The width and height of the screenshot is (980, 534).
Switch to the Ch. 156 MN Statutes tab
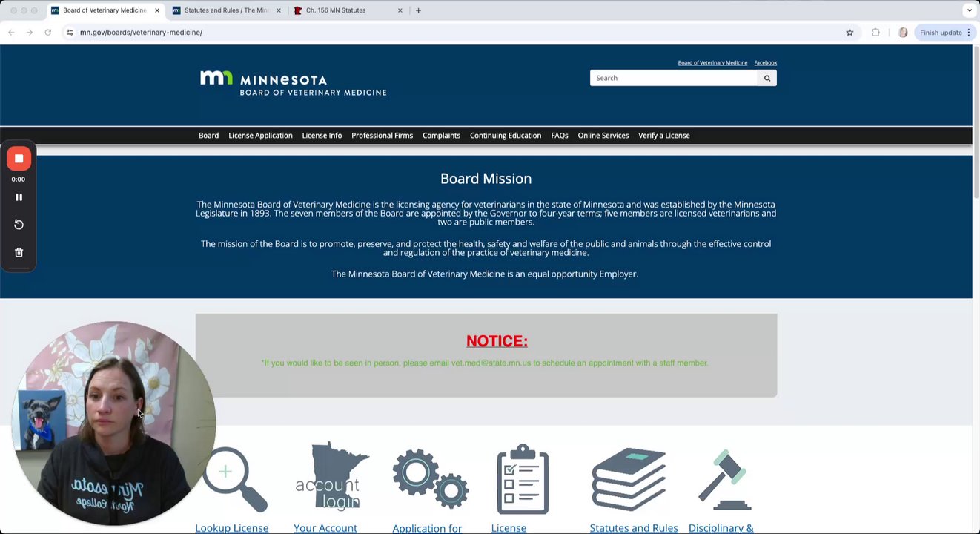[x=348, y=10]
